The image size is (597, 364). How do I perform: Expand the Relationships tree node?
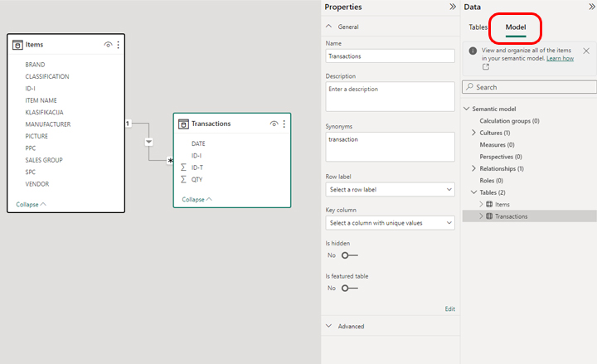click(x=473, y=168)
